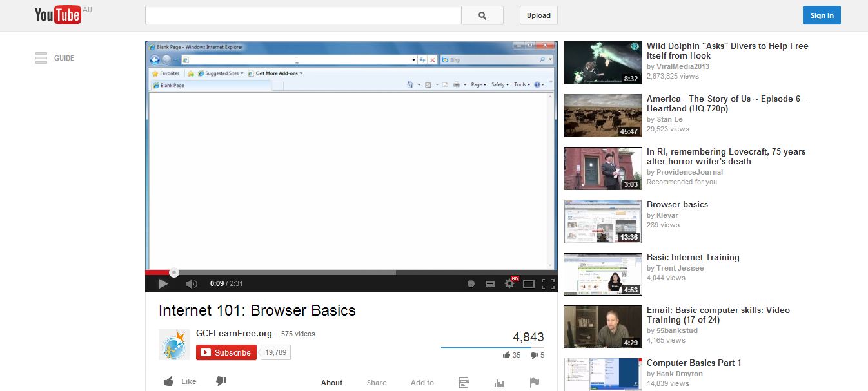Subscribe to GCFLearnFree.org channel
This screenshot has height=391, width=868.
[x=226, y=352]
